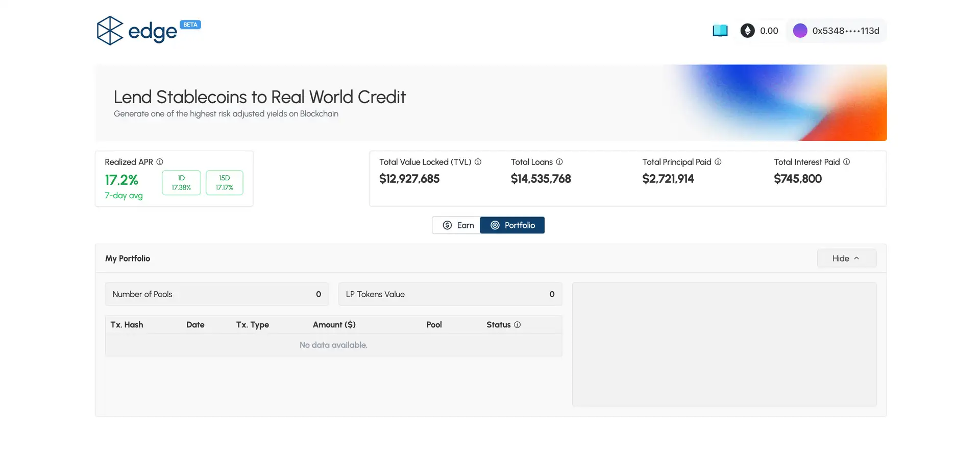This screenshot has width=980, height=450.
Task: Select the 1D APR toggle
Action: click(x=181, y=183)
